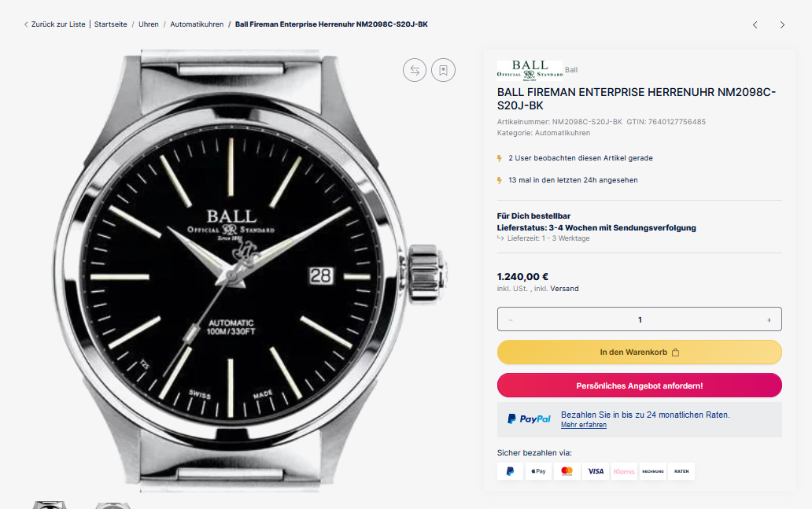
Task: Select the Apple Pay payment icon
Action: pyautogui.click(x=538, y=471)
